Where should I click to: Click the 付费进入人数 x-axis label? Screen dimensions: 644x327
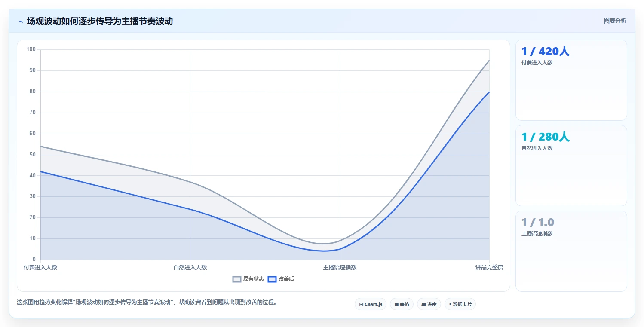click(x=40, y=267)
